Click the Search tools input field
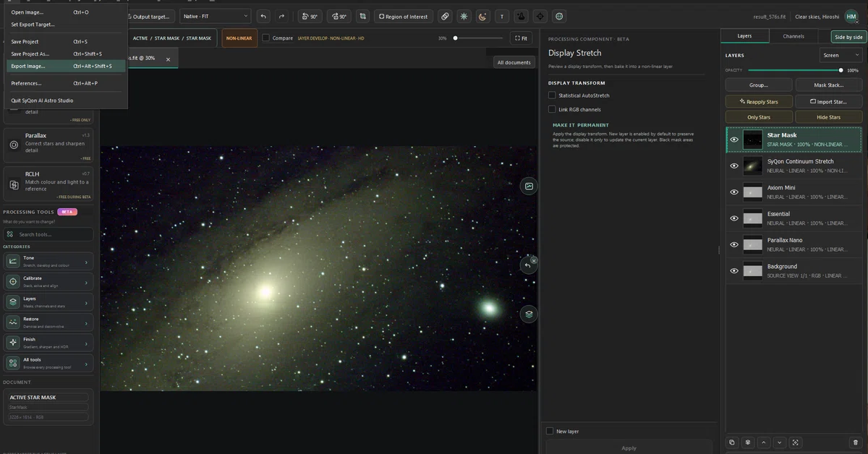868x454 pixels. tap(48, 234)
